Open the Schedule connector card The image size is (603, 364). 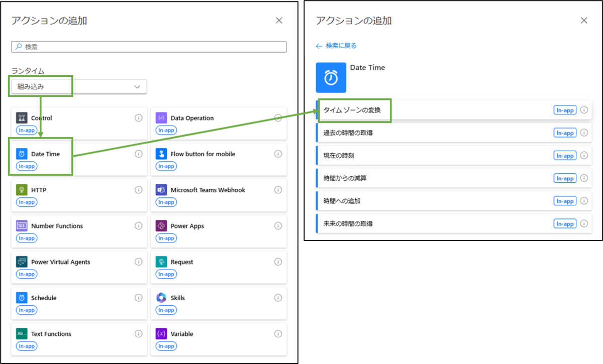(79, 303)
